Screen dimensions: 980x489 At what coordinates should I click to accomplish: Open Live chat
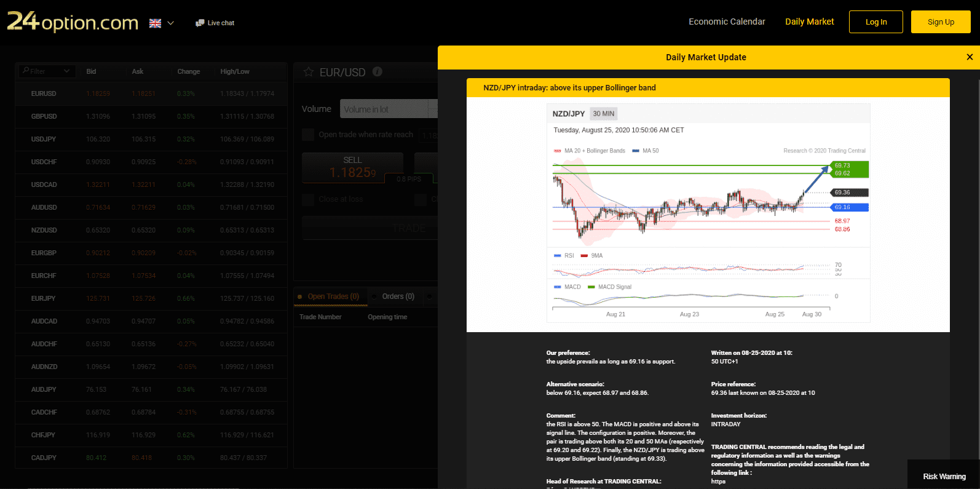(215, 23)
